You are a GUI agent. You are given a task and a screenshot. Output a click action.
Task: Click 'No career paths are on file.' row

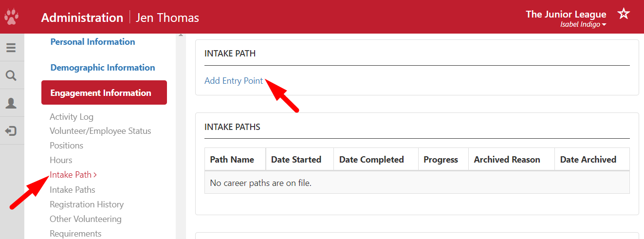[x=417, y=183]
